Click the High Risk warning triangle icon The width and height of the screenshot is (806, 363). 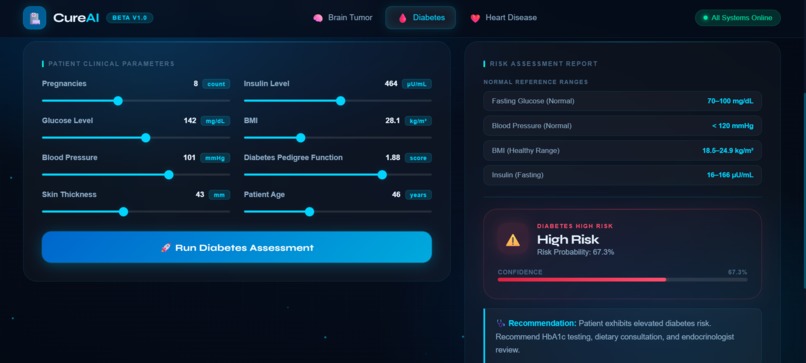[512, 240]
